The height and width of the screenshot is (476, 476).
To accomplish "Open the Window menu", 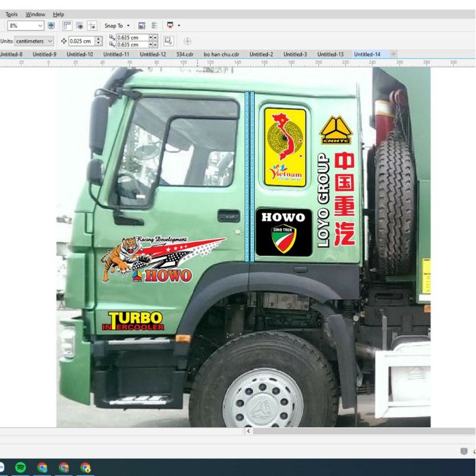I will pyautogui.click(x=35, y=14).
